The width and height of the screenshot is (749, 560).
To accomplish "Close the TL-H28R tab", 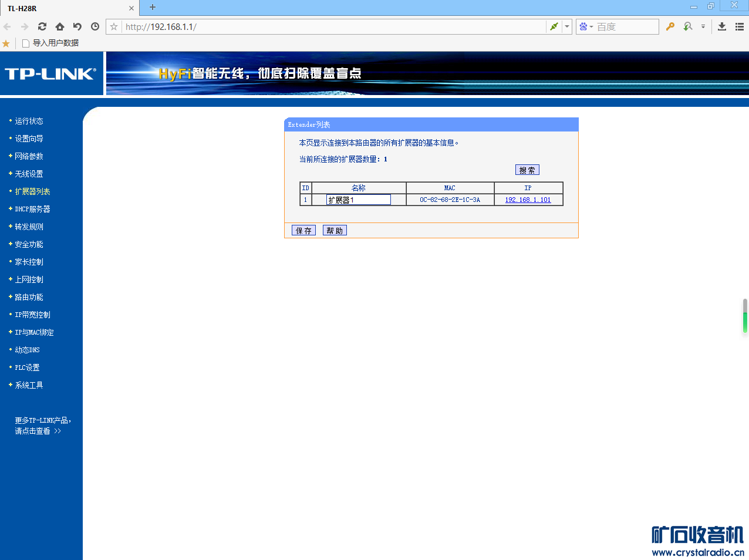I will 131,8.
